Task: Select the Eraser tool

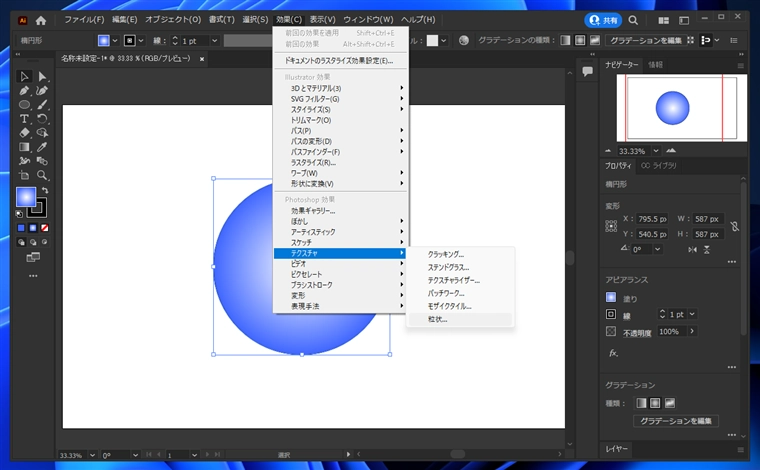Action: (24, 133)
